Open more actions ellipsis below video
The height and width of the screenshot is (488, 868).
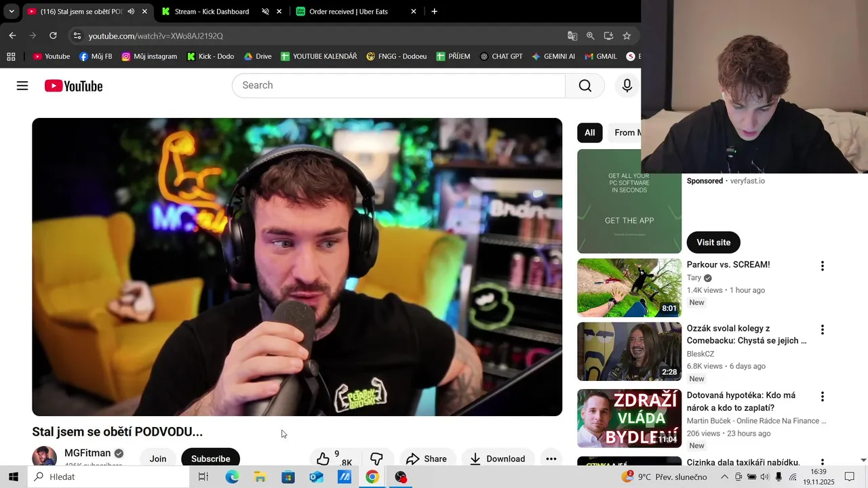[551, 459]
